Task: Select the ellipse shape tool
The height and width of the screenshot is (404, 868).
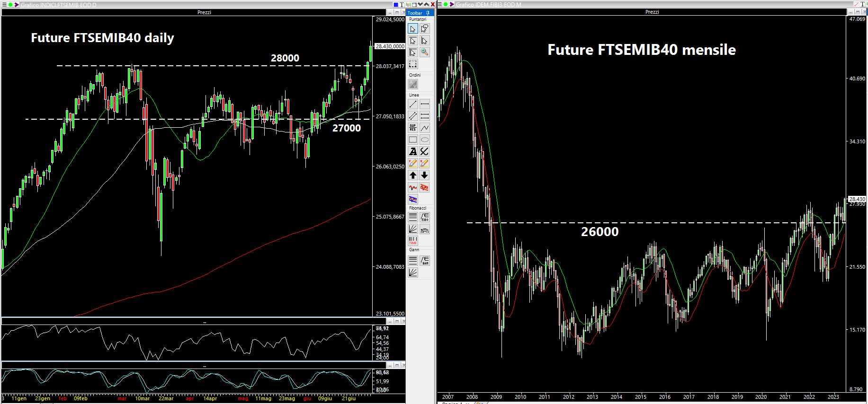Action: click(425, 140)
